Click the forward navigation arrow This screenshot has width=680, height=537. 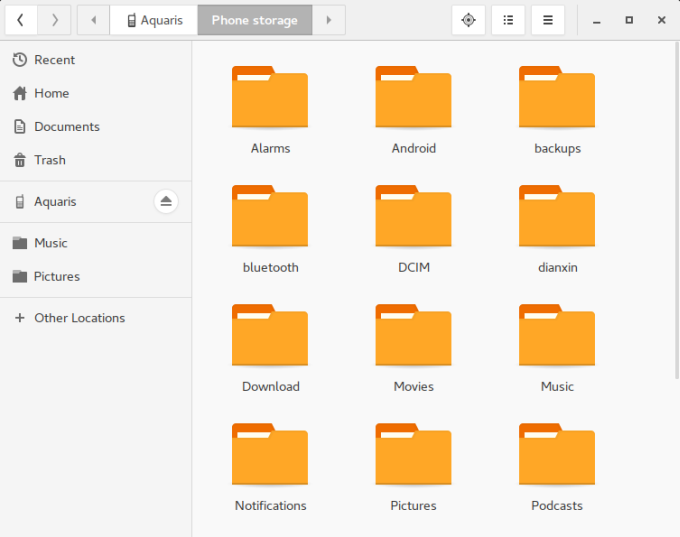(54, 20)
